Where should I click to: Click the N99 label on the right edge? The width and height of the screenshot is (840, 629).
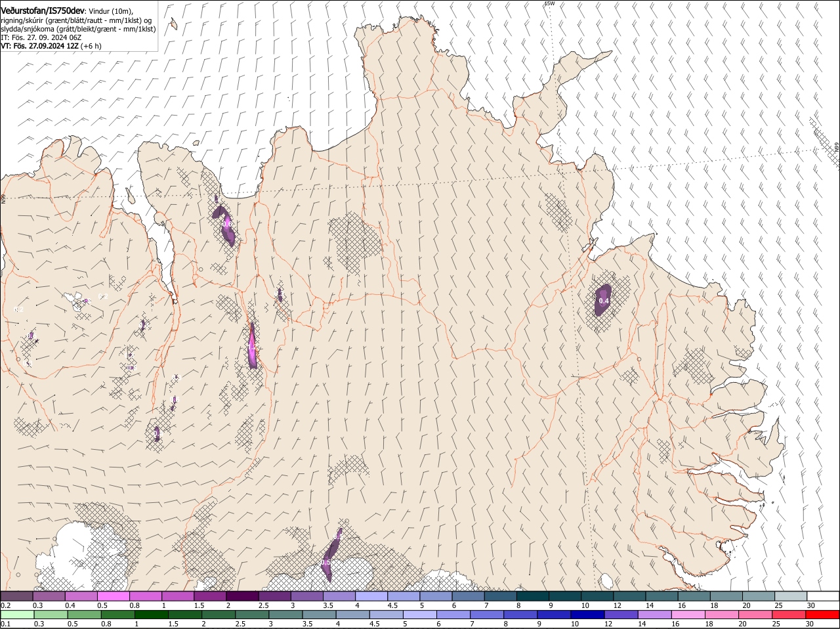(837, 148)
